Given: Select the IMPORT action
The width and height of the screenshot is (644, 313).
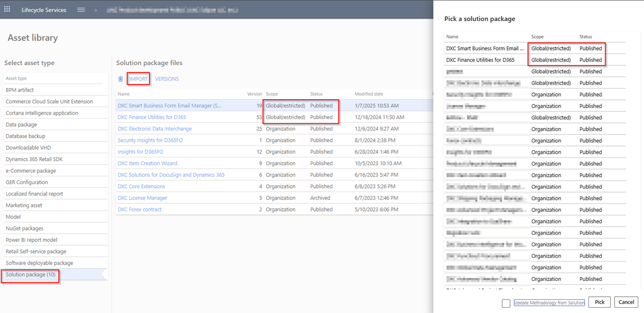Looking at the screenshot, I should click(138, 78).
